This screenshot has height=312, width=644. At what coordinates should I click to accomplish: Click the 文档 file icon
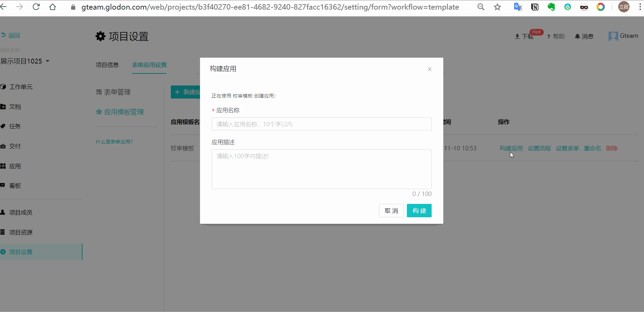coord(3,107)
